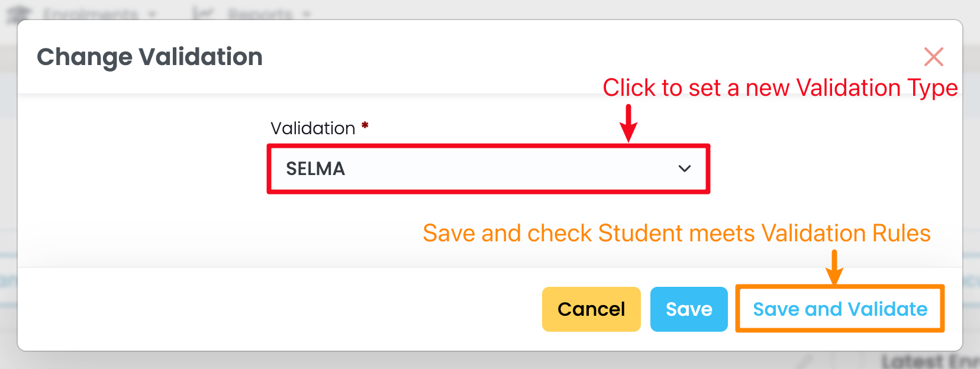
Task: Click the blurred pencil icon below the dialog
Action: point(805,360)
